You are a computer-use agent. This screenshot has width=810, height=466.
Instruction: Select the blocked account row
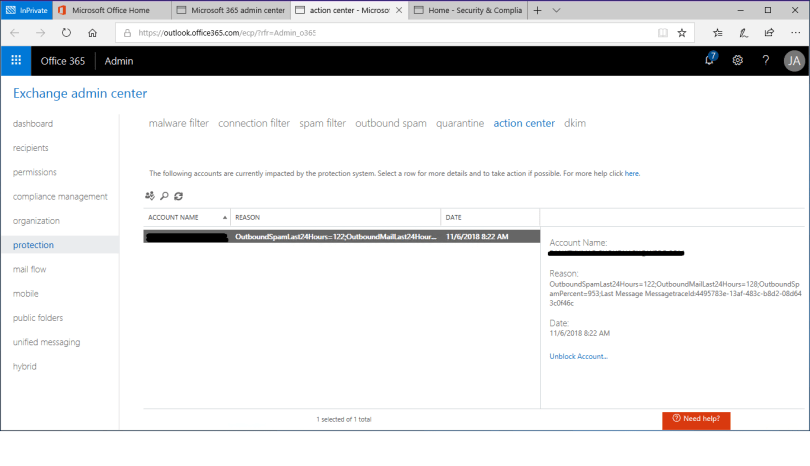coord(340,237)
